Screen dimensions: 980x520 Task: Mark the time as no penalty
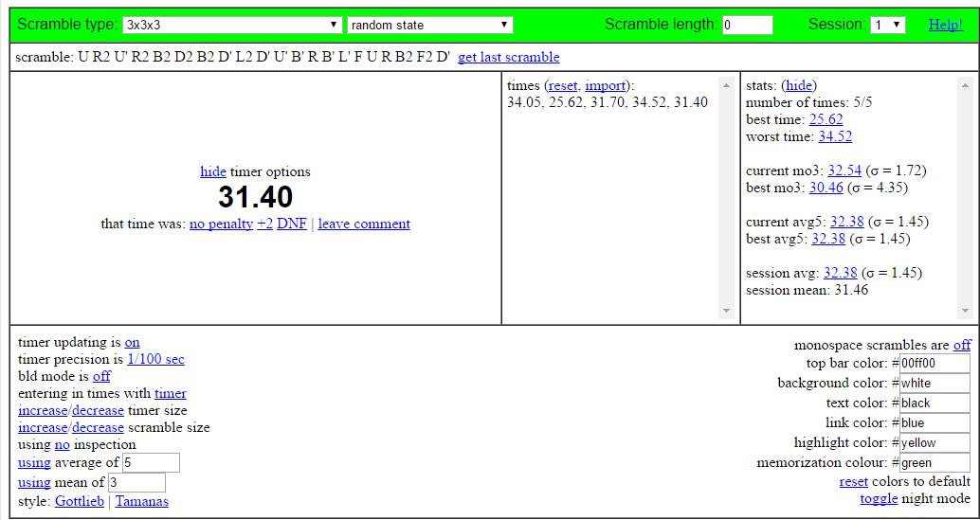pos(221,224)
